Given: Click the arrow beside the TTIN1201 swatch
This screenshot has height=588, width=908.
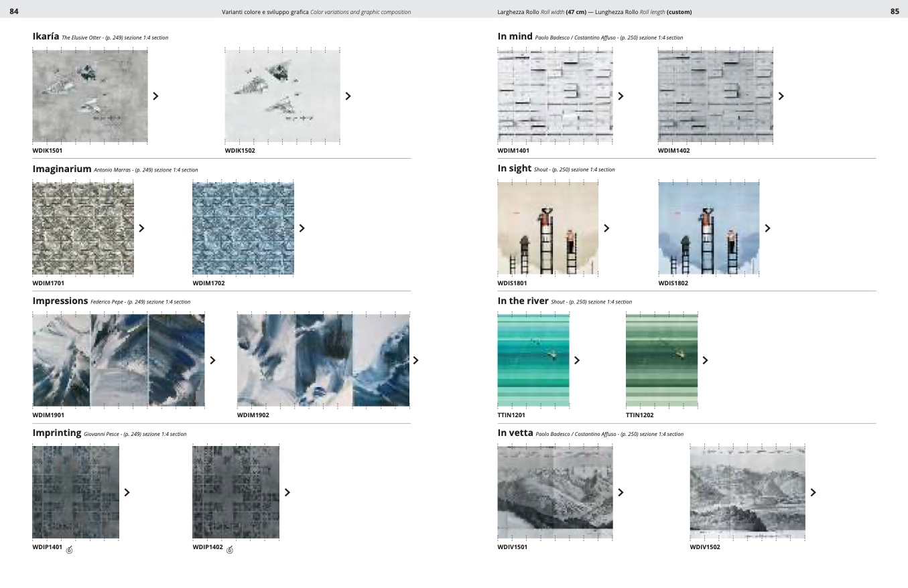Looking at the screenshot, I should point(577,360).
